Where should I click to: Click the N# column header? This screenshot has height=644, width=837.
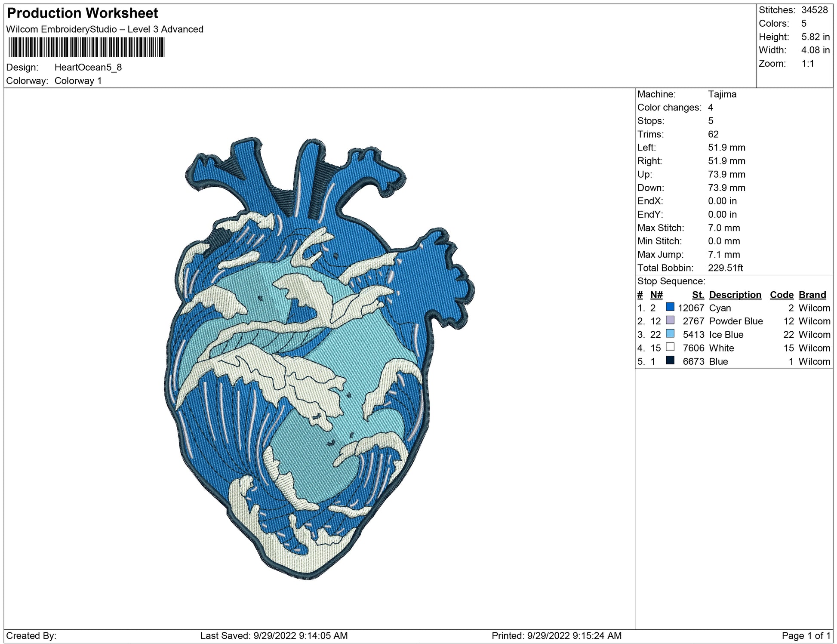click(x=656, y=295)
